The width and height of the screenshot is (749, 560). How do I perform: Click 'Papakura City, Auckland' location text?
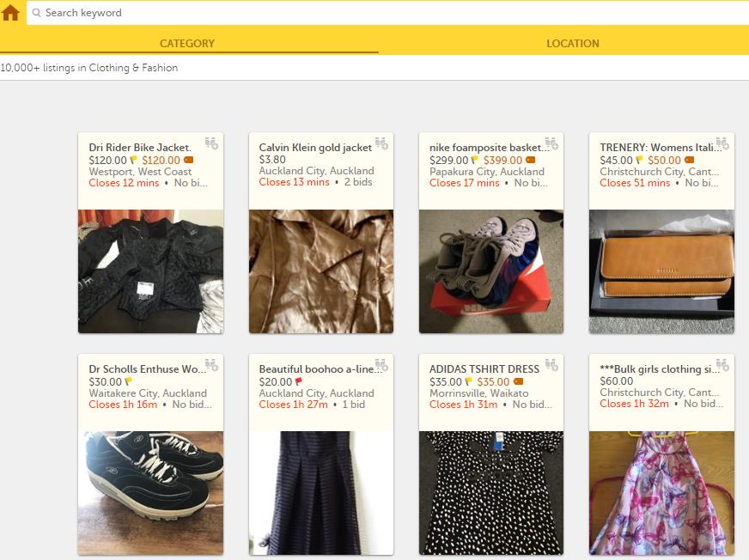(x=487, y=171)
